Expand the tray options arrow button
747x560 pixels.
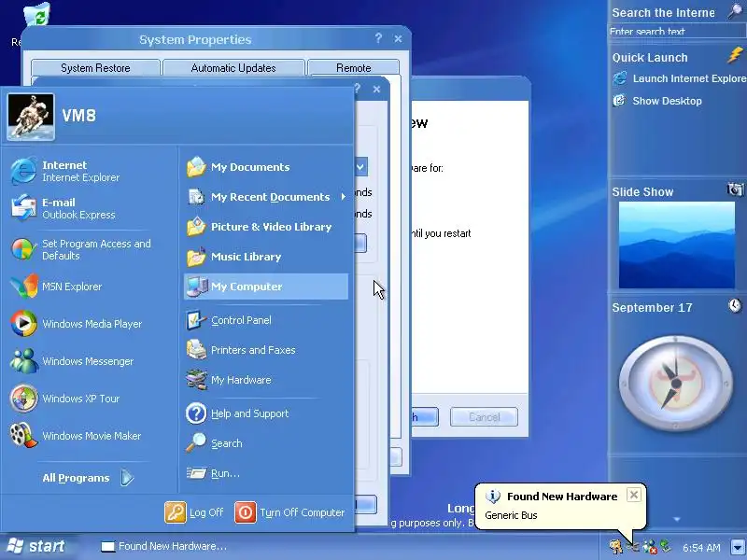pos(738,547)
